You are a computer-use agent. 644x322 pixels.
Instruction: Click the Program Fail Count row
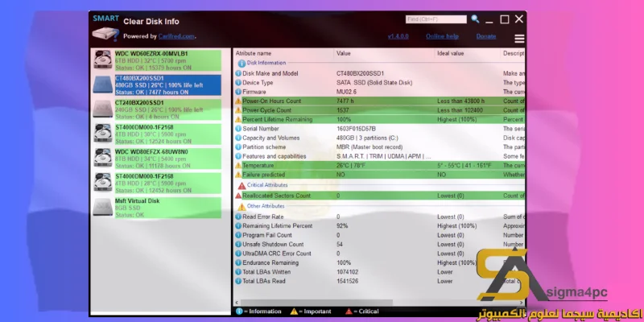coord(379,235)
